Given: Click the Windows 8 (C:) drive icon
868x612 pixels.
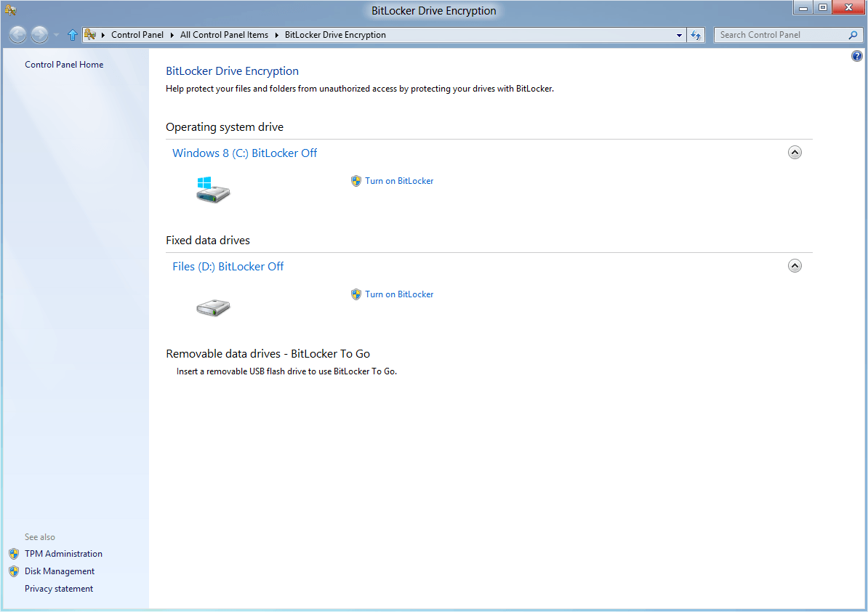Looking at the screenshot, I should [212, 190].
